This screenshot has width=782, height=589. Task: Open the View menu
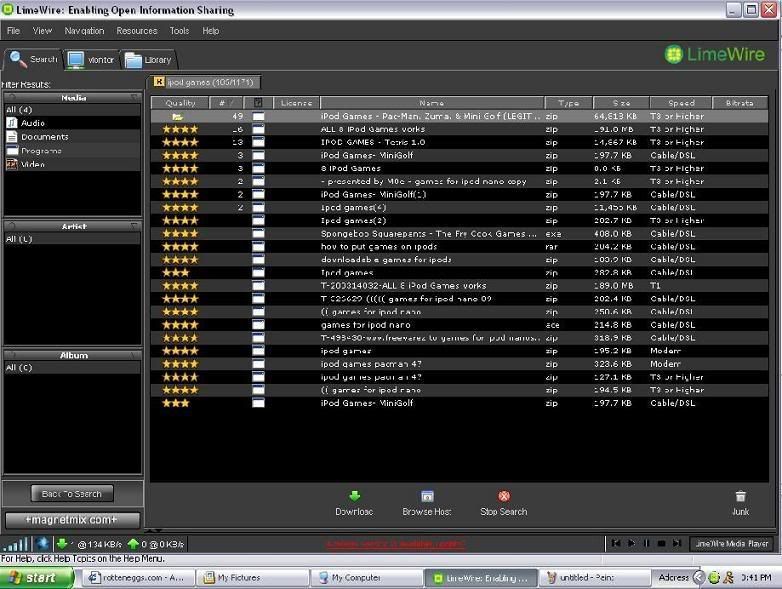click(42, 31)
